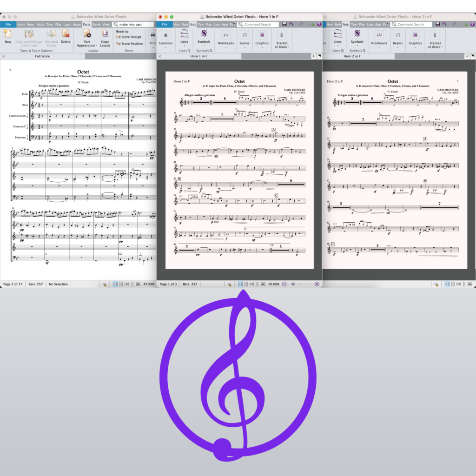This screenshot has width=476, height=476.
Task: Click the Save icon in Horn 1 in F window
Action: click(284, 24)
